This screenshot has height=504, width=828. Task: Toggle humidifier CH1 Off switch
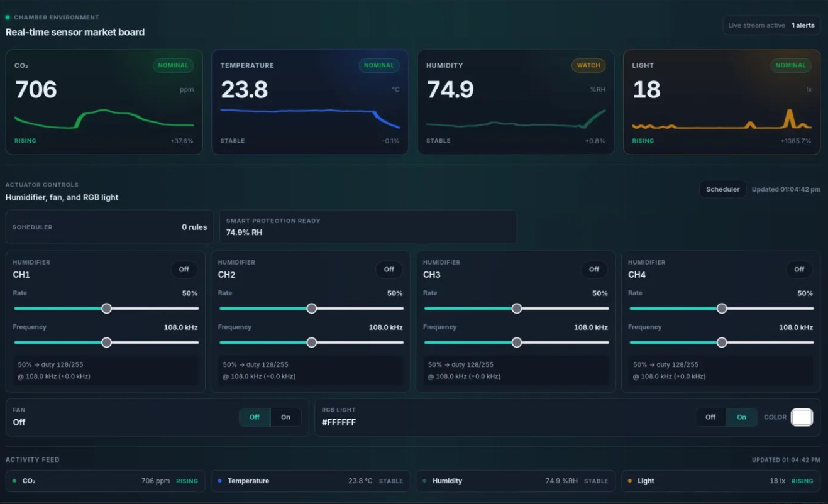pos(184,270)
